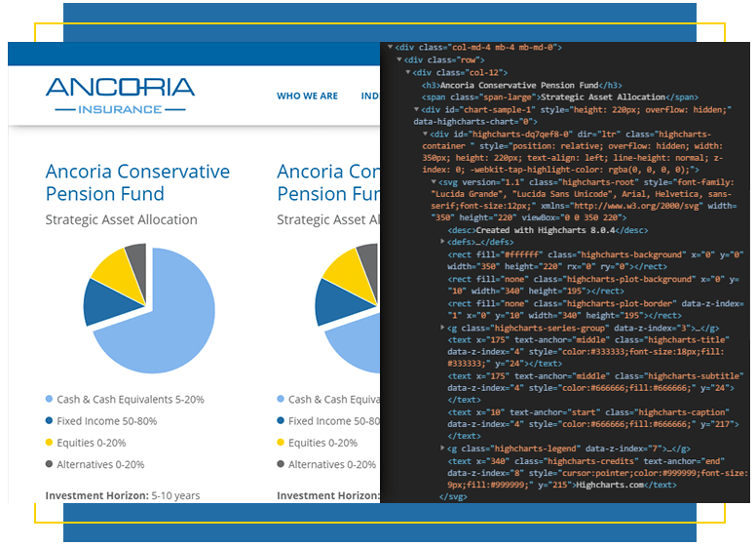Select the text highcharts-caption code line

[593, 424]
